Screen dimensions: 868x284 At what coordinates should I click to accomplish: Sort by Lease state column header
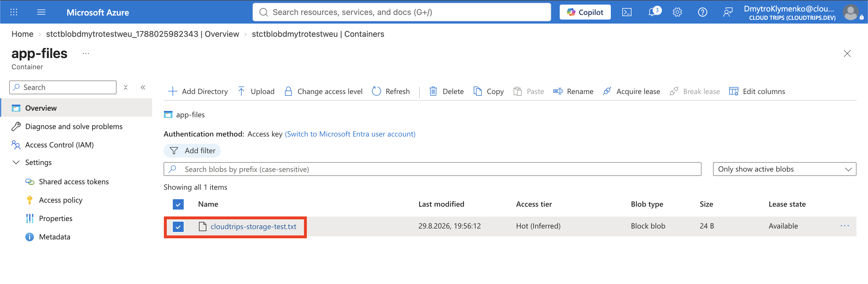pos(787,204)
